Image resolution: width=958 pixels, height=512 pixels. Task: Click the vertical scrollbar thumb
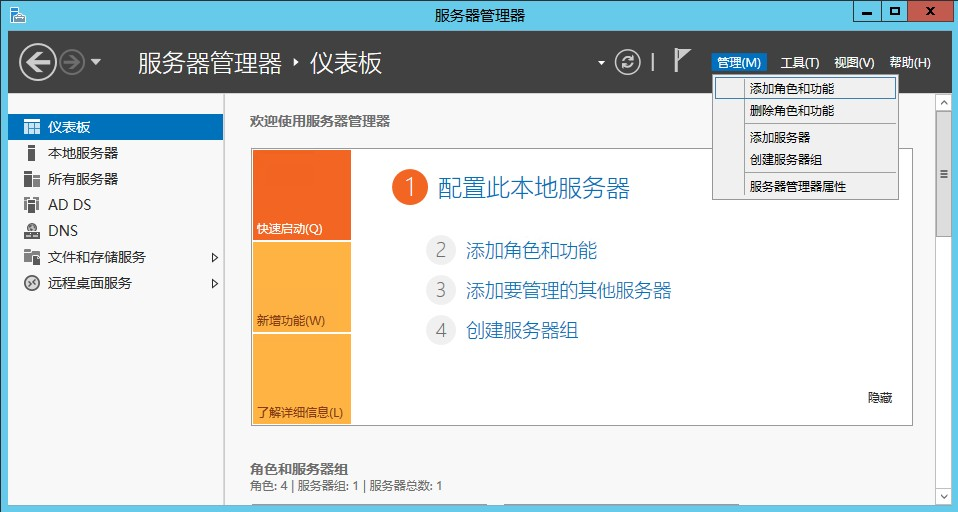(944, 174)
